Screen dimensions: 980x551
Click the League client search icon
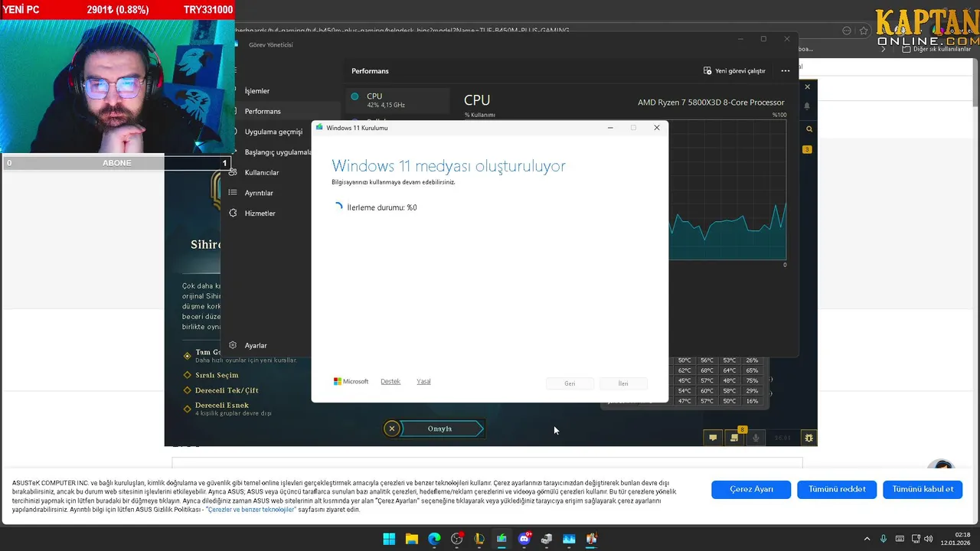pos(808,129)
